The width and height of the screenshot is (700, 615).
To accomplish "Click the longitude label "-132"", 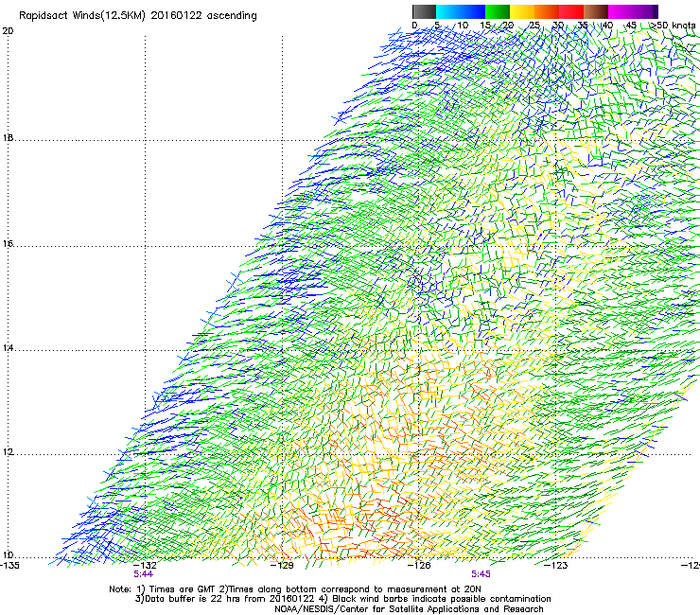I will 145,566.
